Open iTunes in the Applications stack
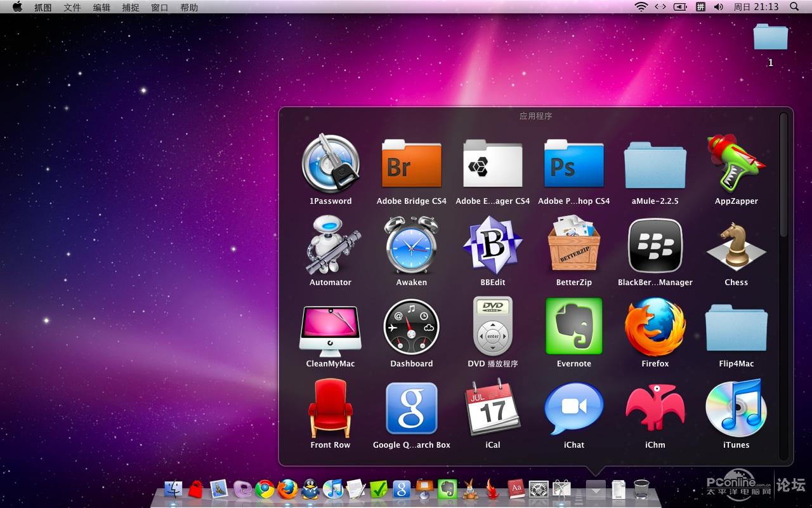Viewport: 812px width, 508px height. [x=737, y=408]
